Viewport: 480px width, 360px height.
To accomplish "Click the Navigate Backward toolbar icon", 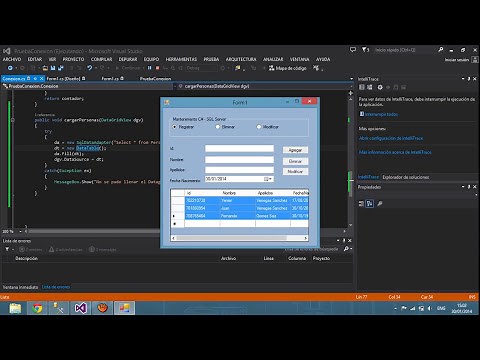I will pyautogui.click(x=10, y=68).
